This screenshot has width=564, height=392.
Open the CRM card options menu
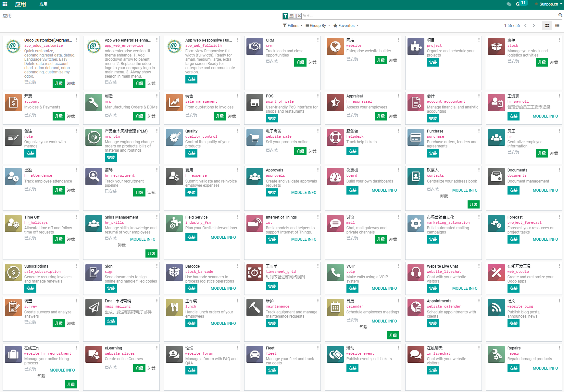[x=318, y=40]
